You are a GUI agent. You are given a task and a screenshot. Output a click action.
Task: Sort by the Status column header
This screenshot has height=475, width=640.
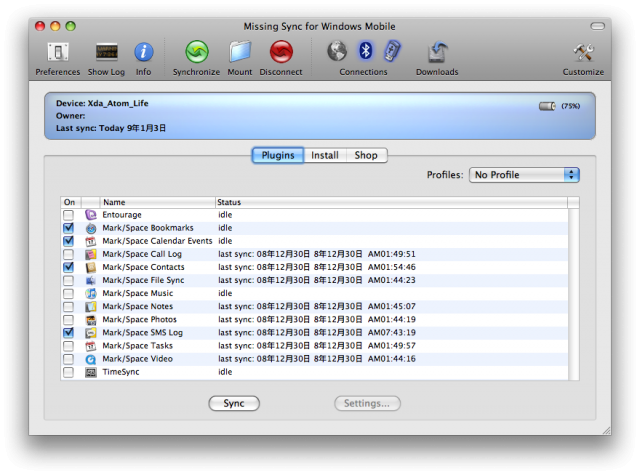(391, 202)
